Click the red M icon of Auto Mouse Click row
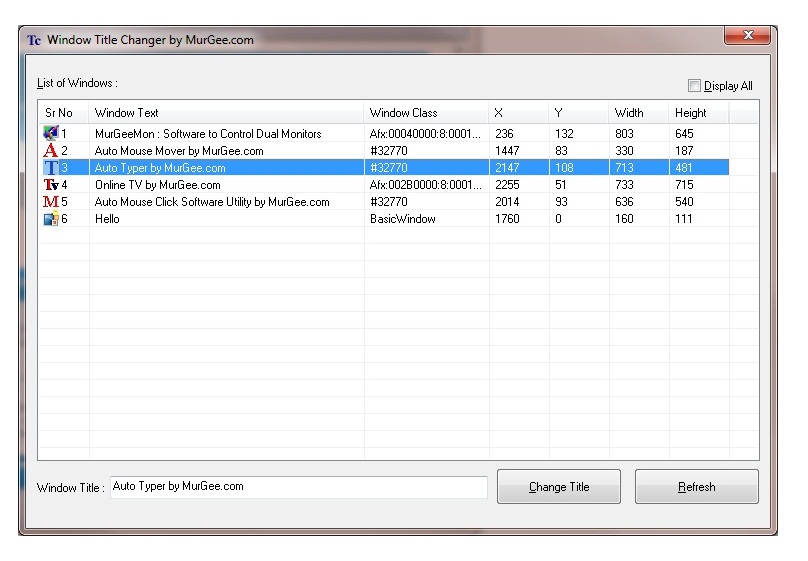Screen dimensions: 808x561 [50, 201]
